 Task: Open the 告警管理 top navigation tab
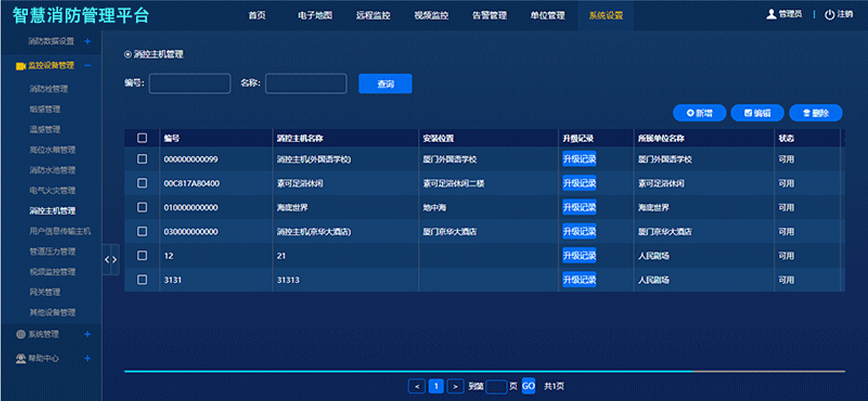pyautogui.click(x=489, y=15)
